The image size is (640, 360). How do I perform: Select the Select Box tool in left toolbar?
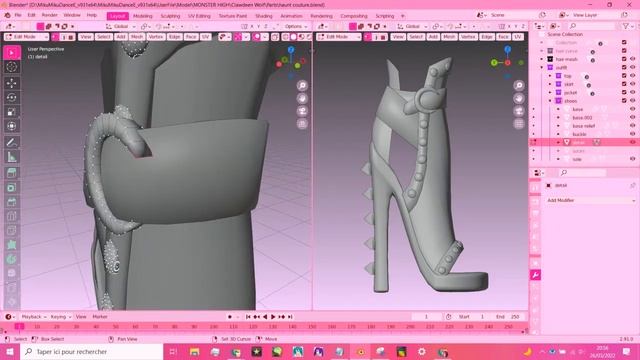click(x=11, y=53)
